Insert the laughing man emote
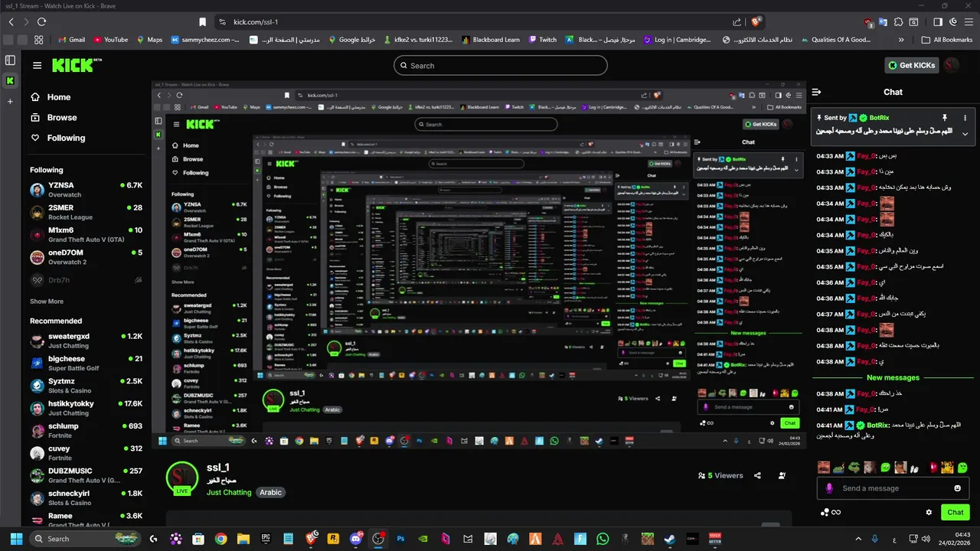980x551 pixels. point(824,467)
